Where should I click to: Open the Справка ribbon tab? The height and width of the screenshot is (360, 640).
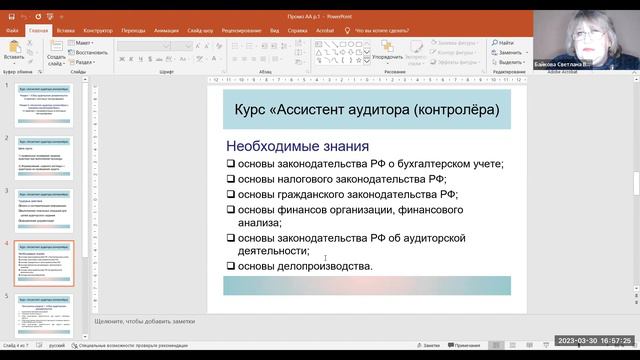pos(297,31)
